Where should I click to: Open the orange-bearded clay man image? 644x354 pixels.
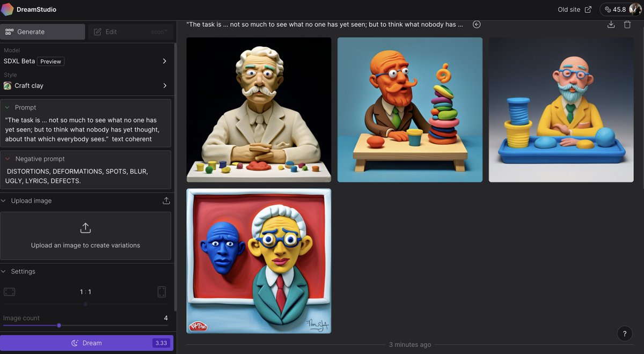coord(410,110)
